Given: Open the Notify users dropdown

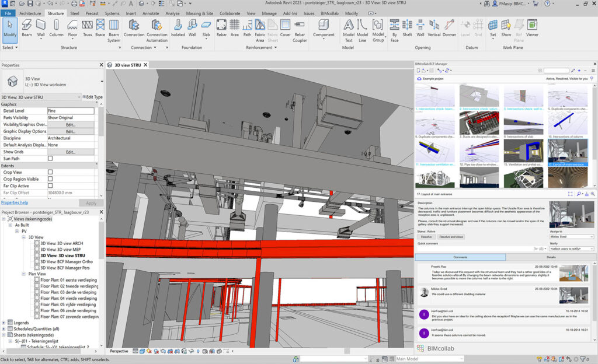Looking at the screenshot, I should tap(571, 249).
